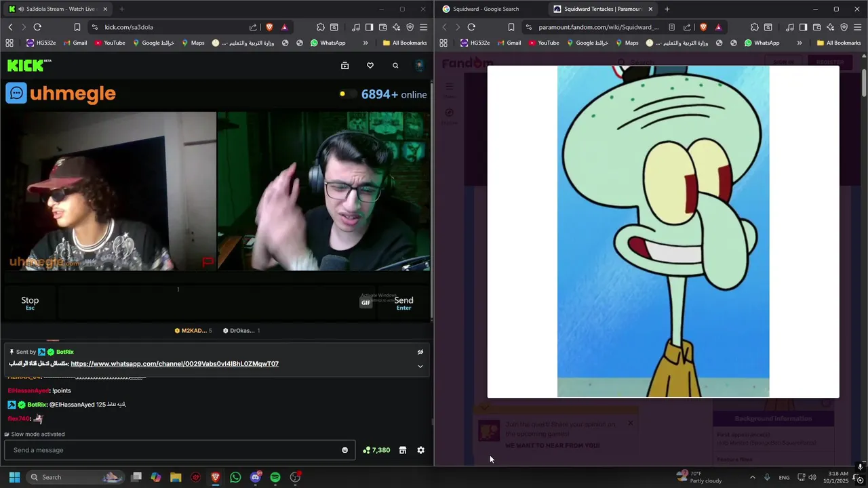Open Kick browse categories icon

click(344, 66)
